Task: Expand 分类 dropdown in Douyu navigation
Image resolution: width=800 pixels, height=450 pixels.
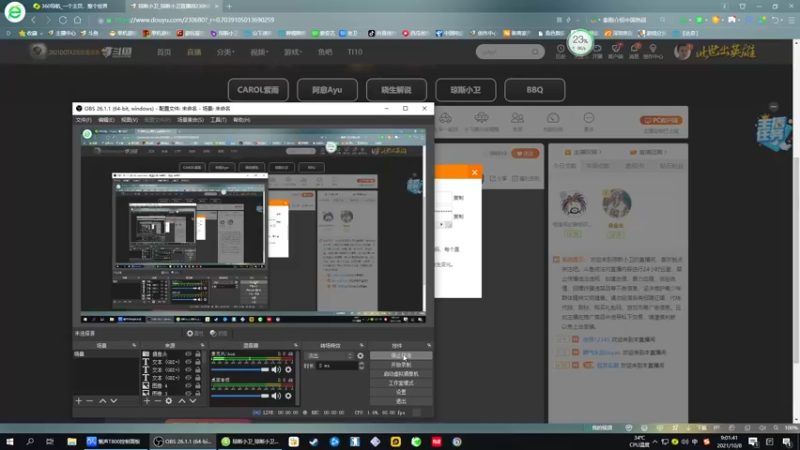Action: point(225,52)
